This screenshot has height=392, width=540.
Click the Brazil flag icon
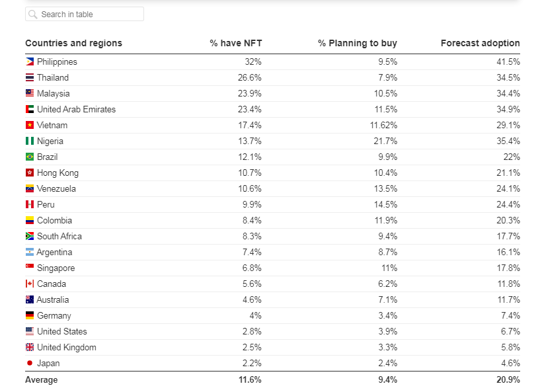point(30,157)
